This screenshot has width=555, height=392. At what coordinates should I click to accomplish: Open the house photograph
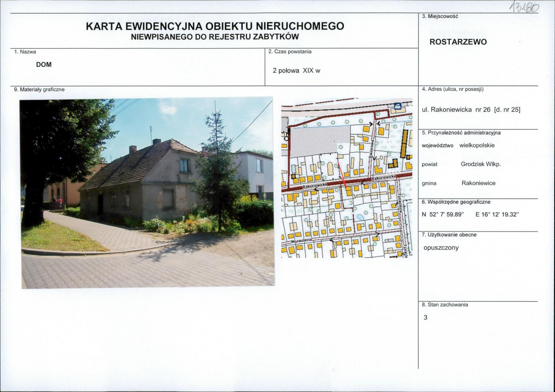[147, 193]
